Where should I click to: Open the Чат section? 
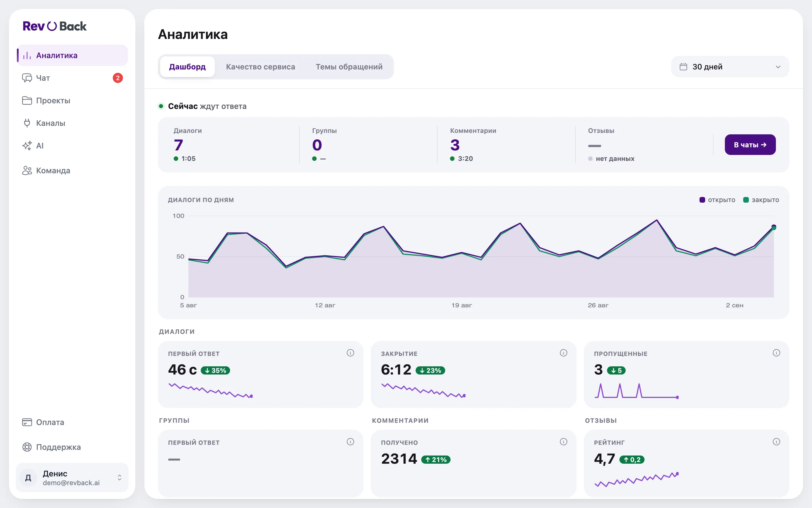[72, 78]
